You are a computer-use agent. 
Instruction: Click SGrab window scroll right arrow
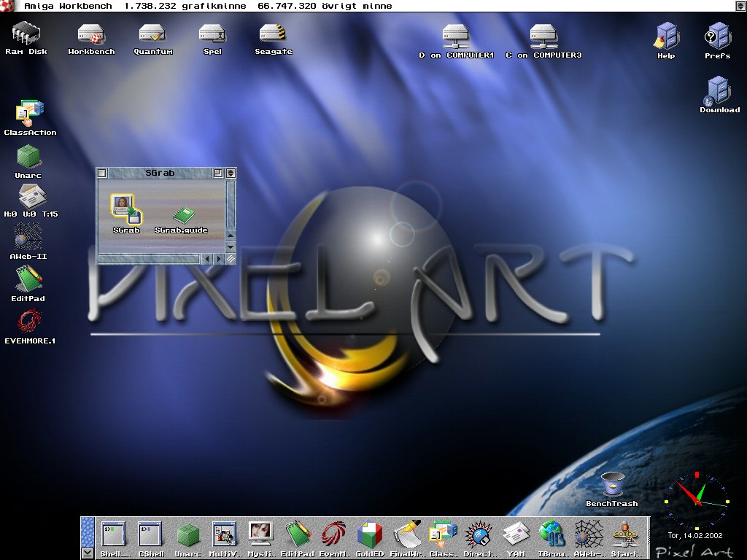(x=218, y=259)
